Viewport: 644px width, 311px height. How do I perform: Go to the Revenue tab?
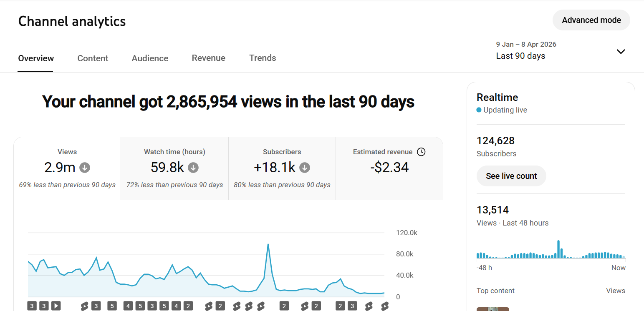(208, 58)
